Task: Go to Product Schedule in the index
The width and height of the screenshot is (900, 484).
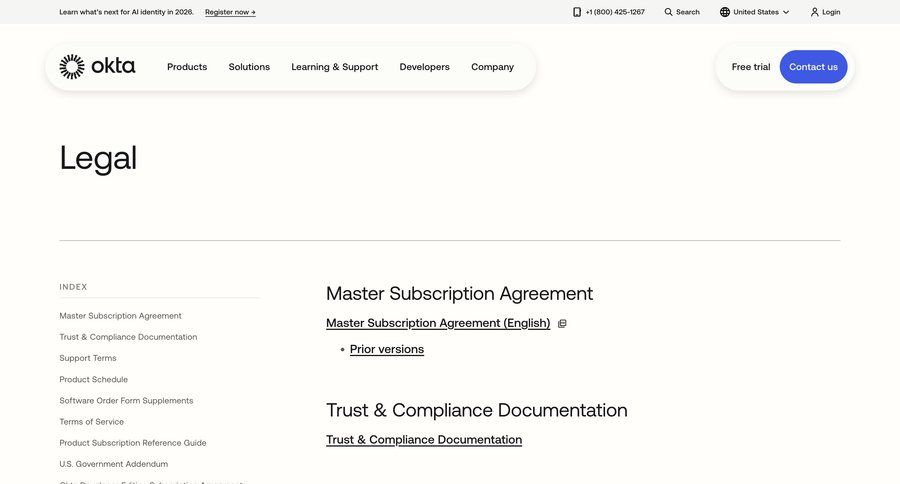Action: click(x=94, y=380)
